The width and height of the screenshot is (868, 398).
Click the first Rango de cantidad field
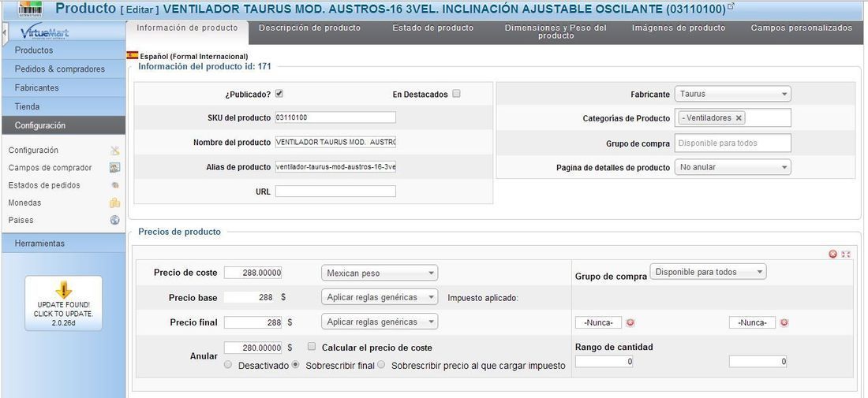coord(604,362)
